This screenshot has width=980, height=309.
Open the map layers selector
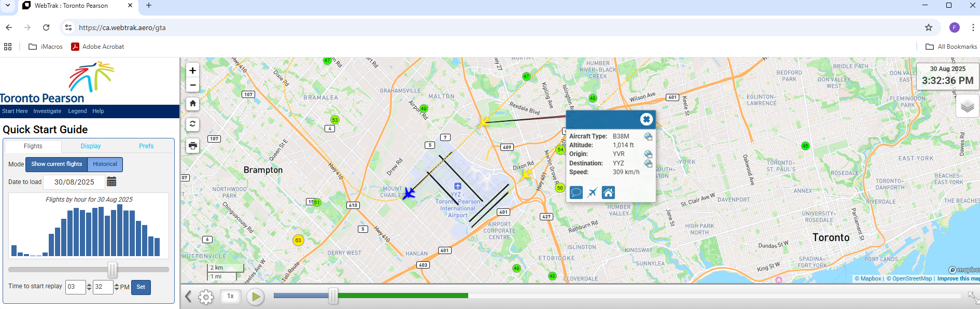point(967,106)
